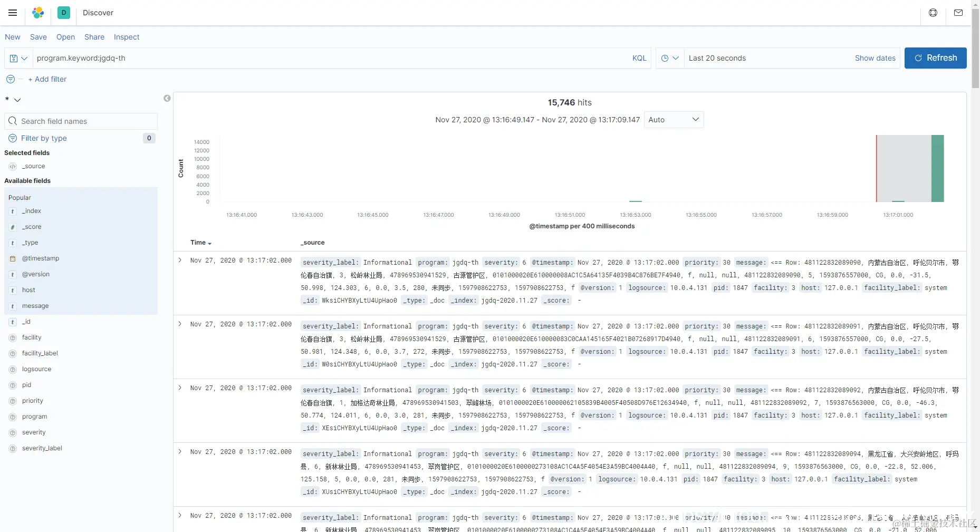Open the date quick menu clock icon
The height and width of the screenshot is (532, 980).
click(670, 58)
